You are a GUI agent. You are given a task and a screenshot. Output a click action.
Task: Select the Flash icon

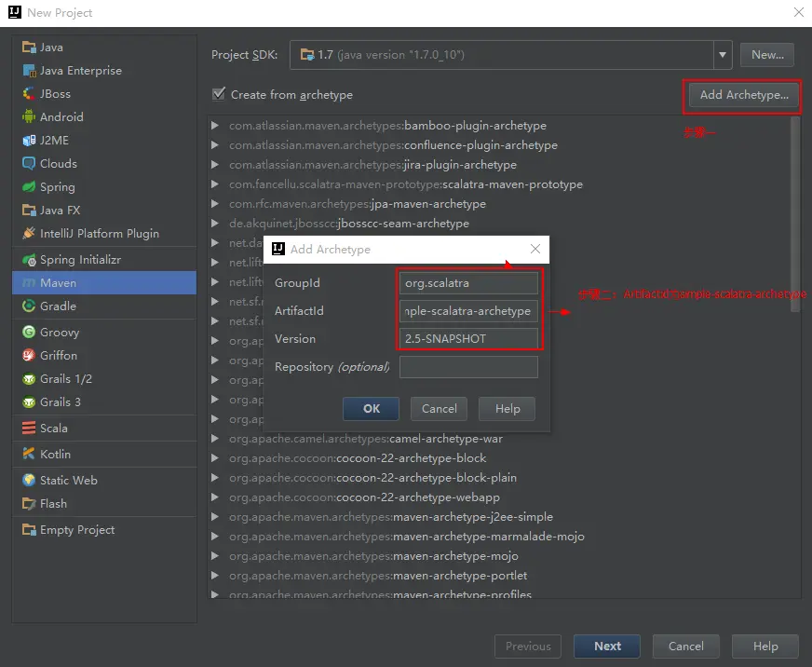(29, 504)
